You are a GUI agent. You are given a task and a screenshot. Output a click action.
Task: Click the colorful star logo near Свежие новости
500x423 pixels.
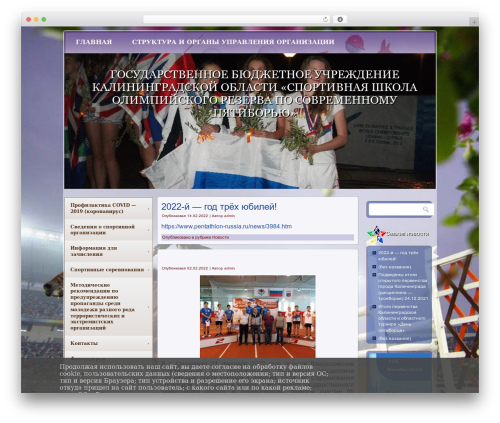coord(376,235)
